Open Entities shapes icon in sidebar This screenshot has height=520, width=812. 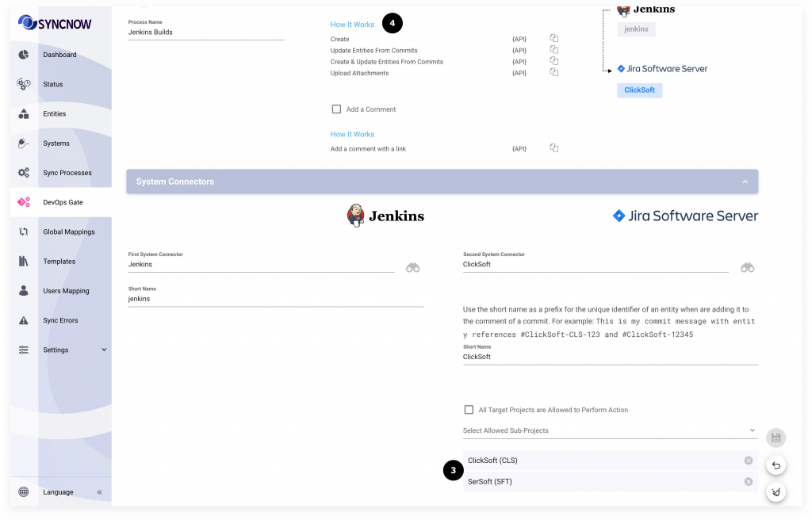pyautogui.click(x=23, y=113)
